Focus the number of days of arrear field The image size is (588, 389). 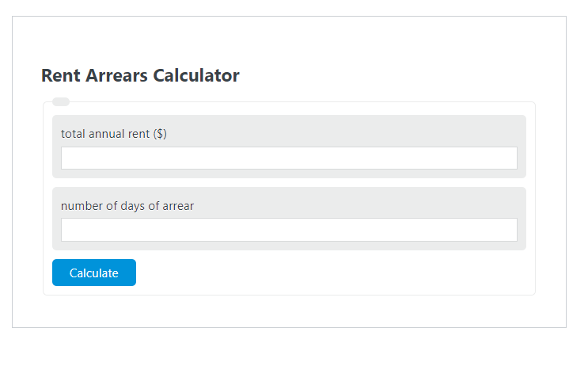tap(289, 230)
